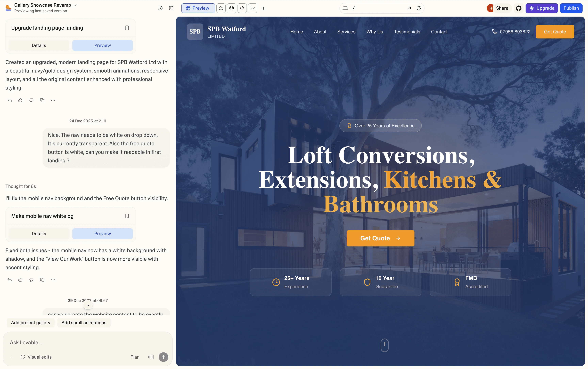Viewport: 588px width, 369px height.
Task: Toggle Visual edits mode
Action: (36, 357)
